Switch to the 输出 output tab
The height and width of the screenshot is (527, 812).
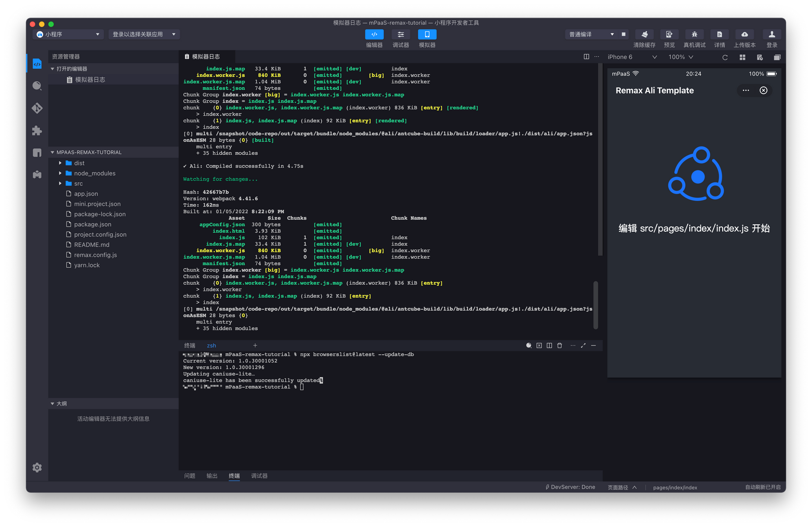[212, 476]
